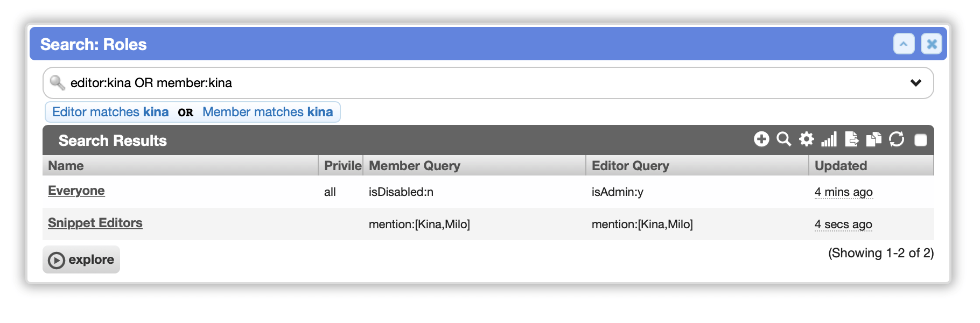This screenshot has width=980, height=323.
Task: Click the magnifier icon in Search Results toolbar
Action: (x=784, y=139)
